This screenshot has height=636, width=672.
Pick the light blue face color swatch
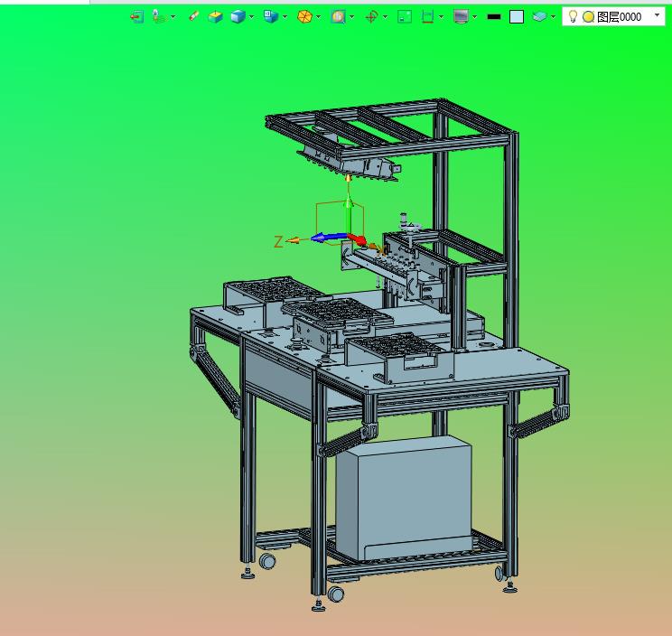517,17
